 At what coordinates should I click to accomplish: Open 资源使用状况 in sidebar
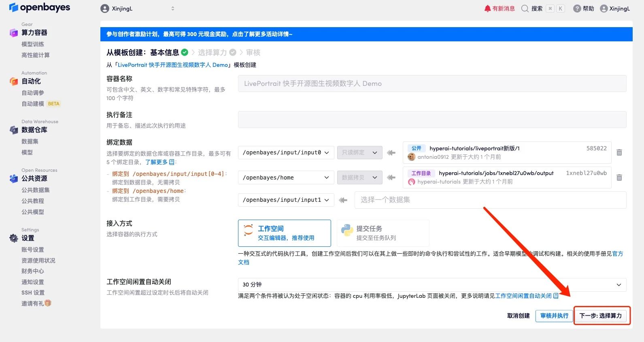click(38, 261)
